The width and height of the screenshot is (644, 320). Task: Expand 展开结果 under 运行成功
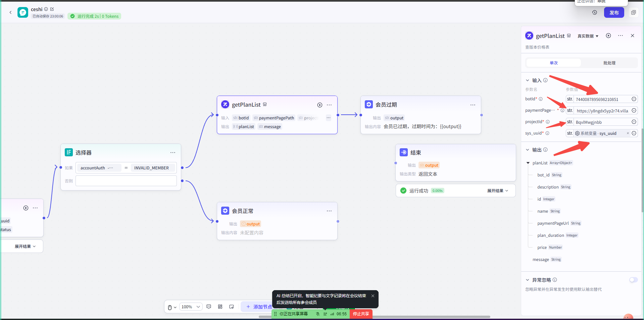click(x=498, y=191)
